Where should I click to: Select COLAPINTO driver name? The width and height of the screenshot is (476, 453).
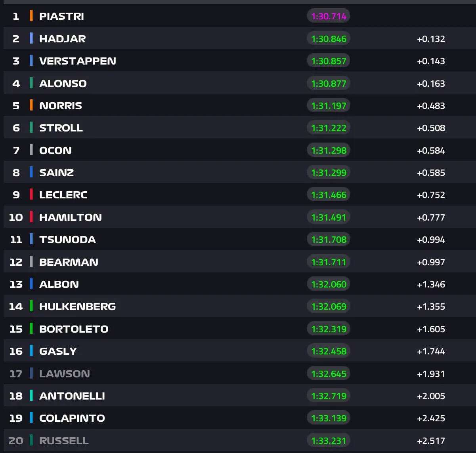[72, 418]
